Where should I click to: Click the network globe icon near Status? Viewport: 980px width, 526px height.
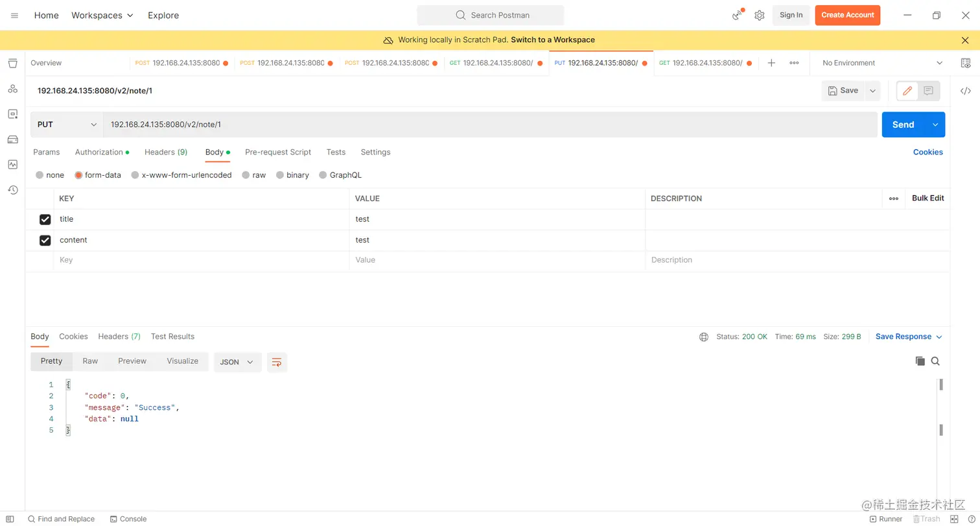coord(704,337)
